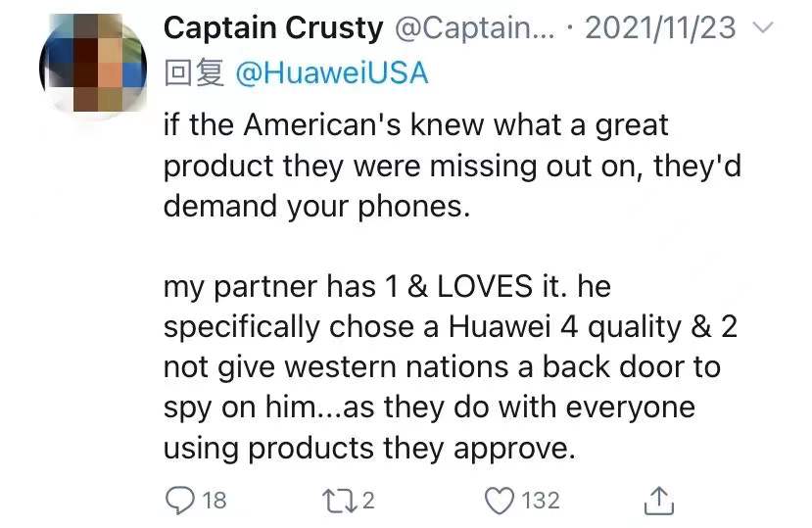This screenshot has height=528, width=812.
Task: Share the tweet via the upload arrow icon
Action: 659,500
